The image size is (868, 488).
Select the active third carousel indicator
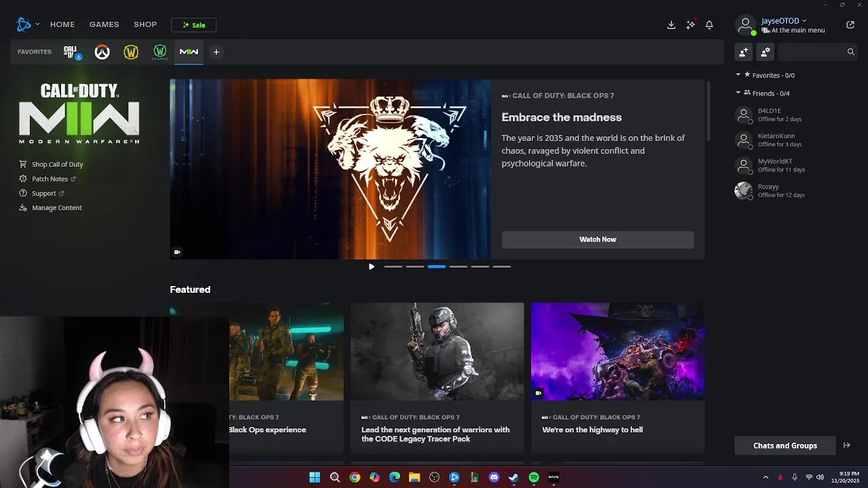pyautogui.click(x=437, y=266)
